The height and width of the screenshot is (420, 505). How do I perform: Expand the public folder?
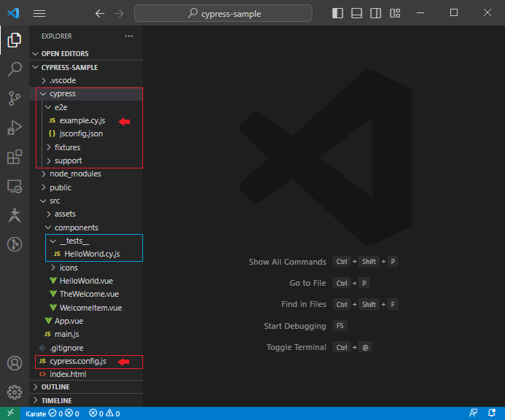[86, 187]
